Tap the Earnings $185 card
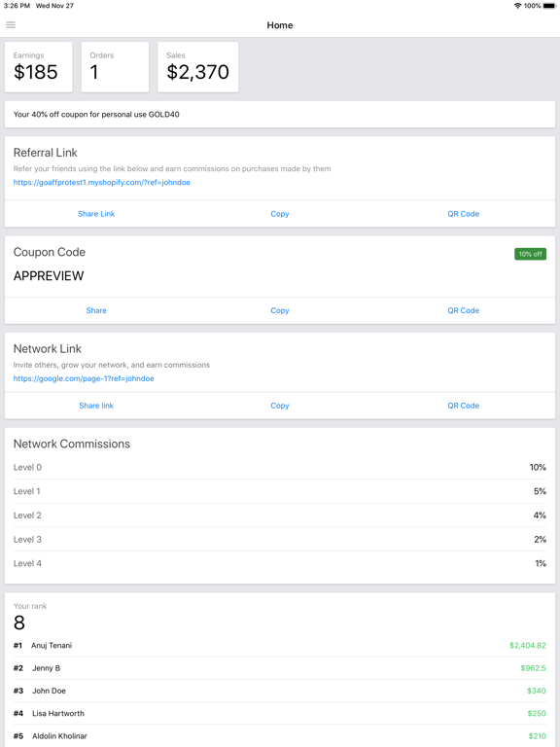Screen dimensions: 560x747 click(39, 67)
